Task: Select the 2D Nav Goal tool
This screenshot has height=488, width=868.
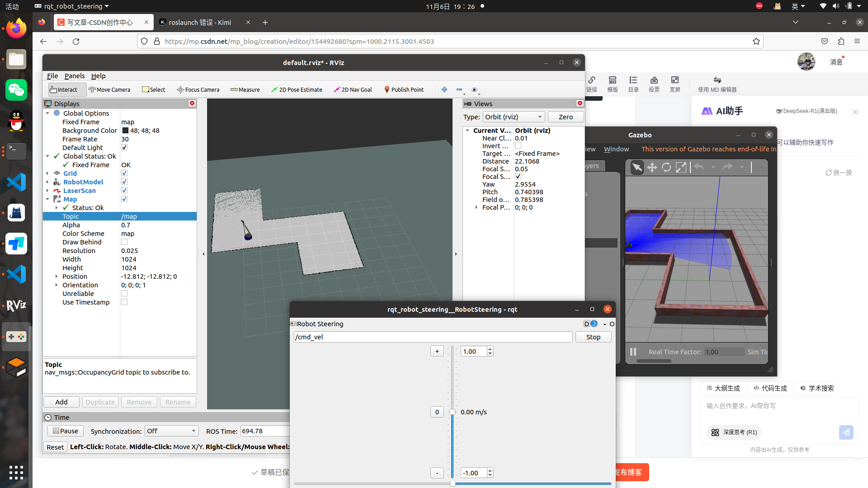Action: pyautogui.click(x=353, y=89)
